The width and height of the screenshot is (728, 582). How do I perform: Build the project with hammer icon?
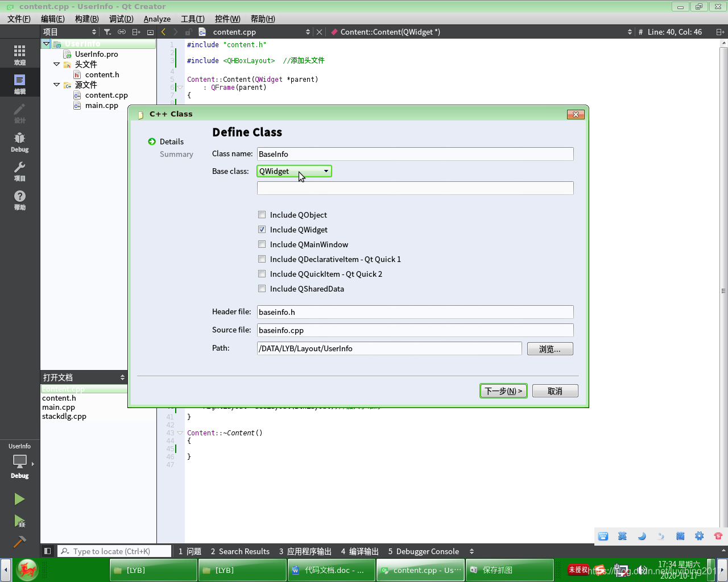tap(19, 542)
